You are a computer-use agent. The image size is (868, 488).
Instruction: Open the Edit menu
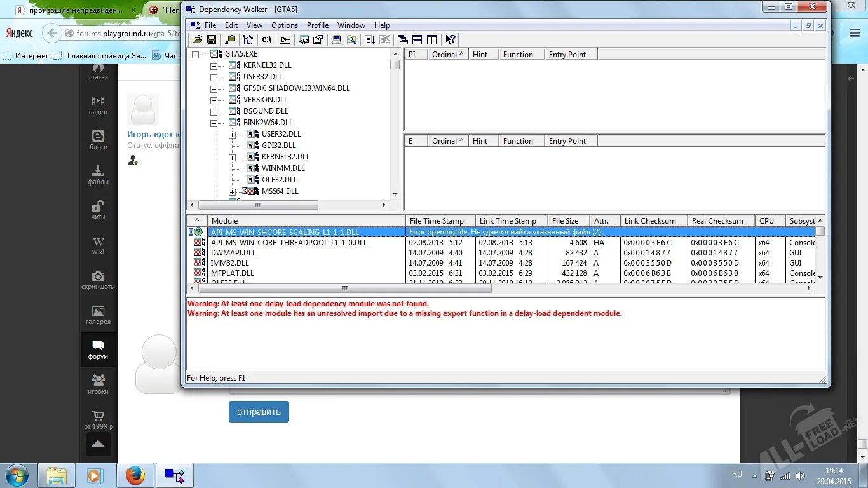tap(231, 25)
